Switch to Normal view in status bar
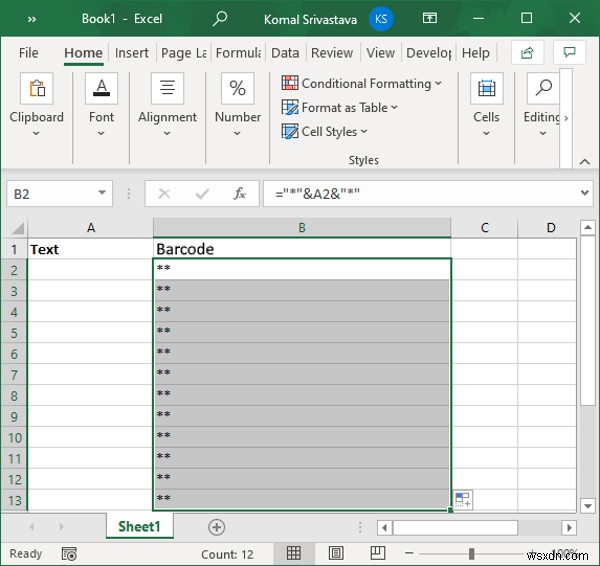Viewport: 600px width, 566px height. coord(294,554)
